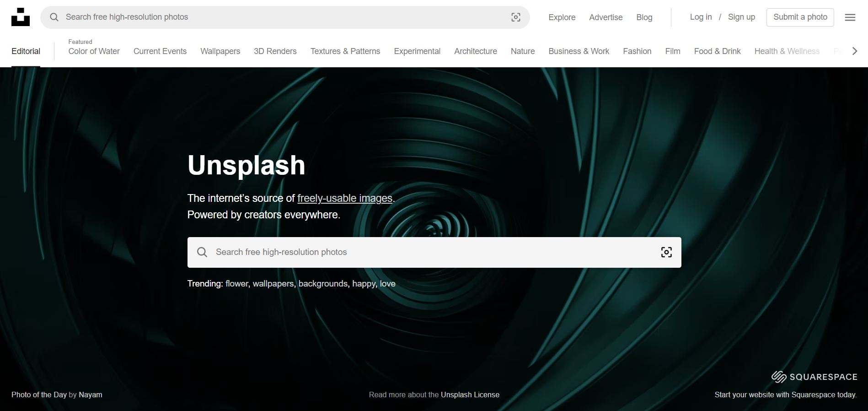The height and width of the screenshot is (411, 868).
Task: Click trending term backgrounds
Action: [323, 284]
